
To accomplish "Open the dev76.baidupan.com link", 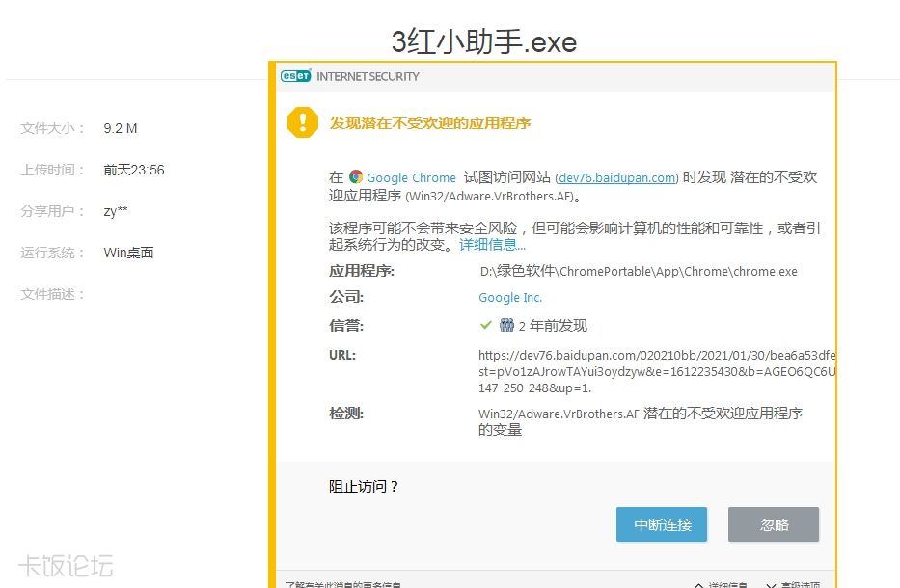I will point(617,177).
